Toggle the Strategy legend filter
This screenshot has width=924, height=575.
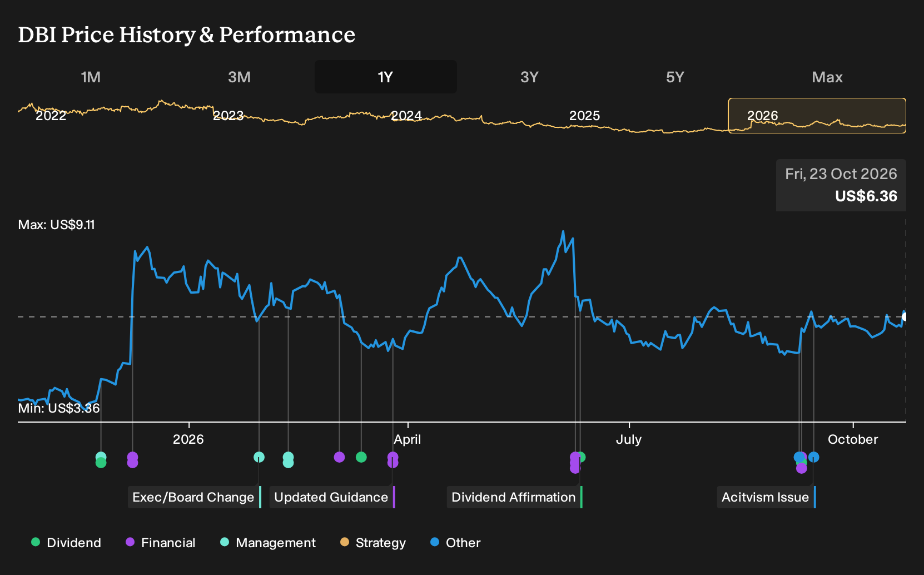[x=373, y=542]
